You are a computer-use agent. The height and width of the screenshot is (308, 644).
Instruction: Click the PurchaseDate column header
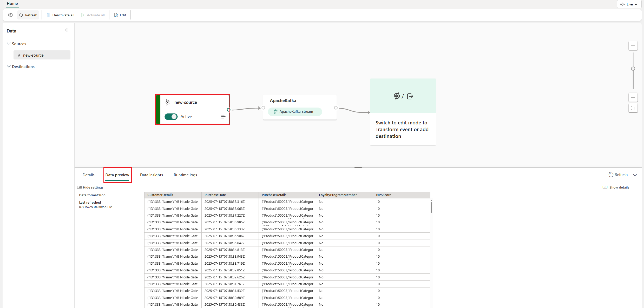coord(230,195)
